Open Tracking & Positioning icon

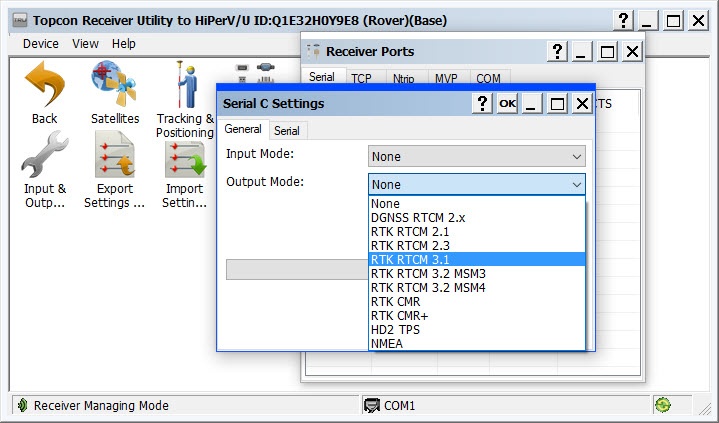click(184, 86)
